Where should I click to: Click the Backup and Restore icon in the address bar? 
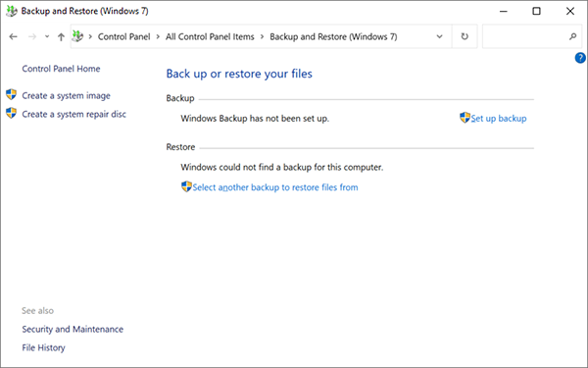pyautogui.click(x=77, y=36)
